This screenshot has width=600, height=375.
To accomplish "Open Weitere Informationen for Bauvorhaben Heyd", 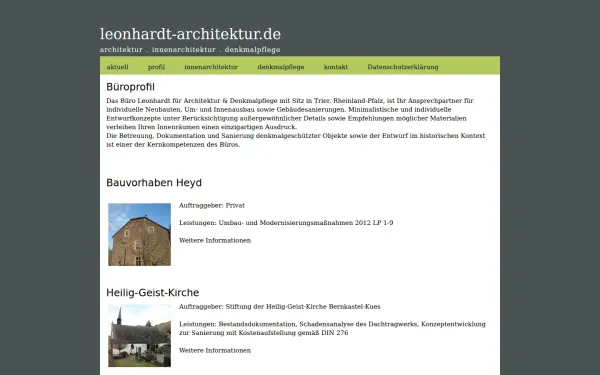I will pyautogui.click(x=215, y=240).
